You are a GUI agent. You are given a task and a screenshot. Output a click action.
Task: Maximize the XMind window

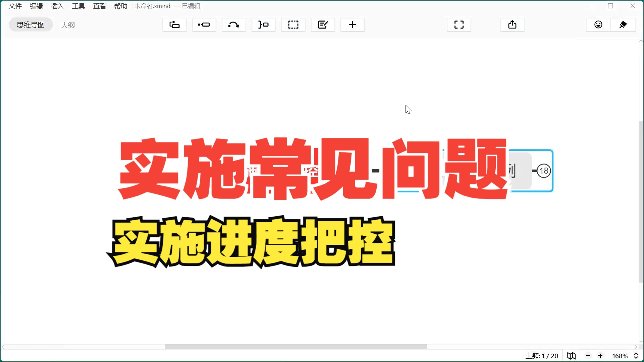(610, 6)
